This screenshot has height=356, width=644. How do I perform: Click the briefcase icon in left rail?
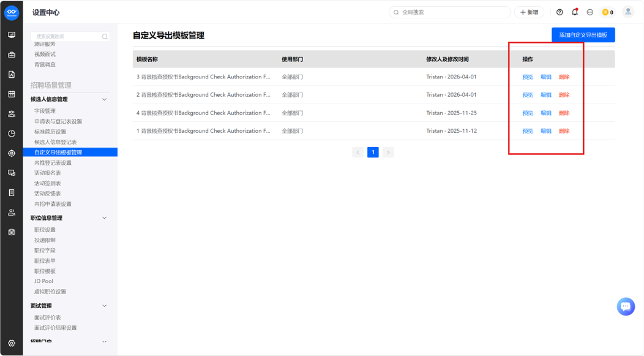tap(12, 55)
